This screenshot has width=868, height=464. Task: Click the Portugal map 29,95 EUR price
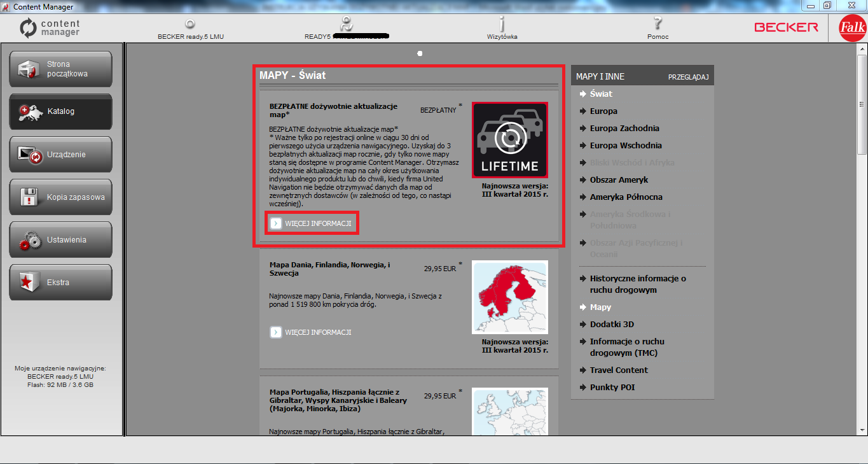440,395
